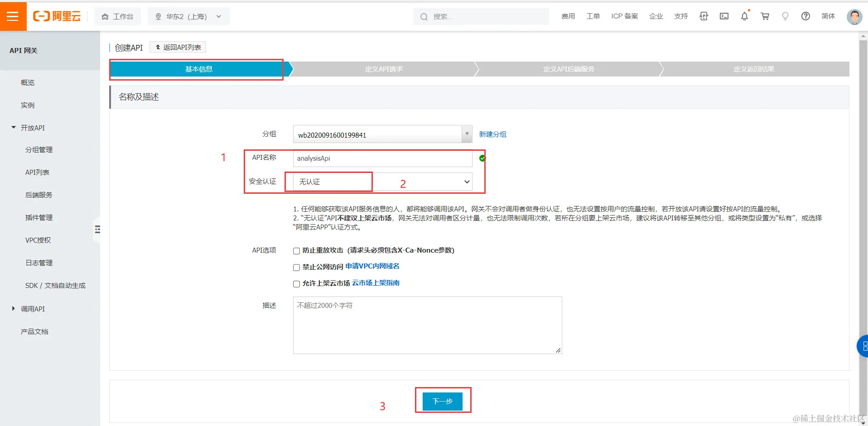Go to 实例 in sidebar
Viewport: 868px width, 426px height.
tap(28, 105)
